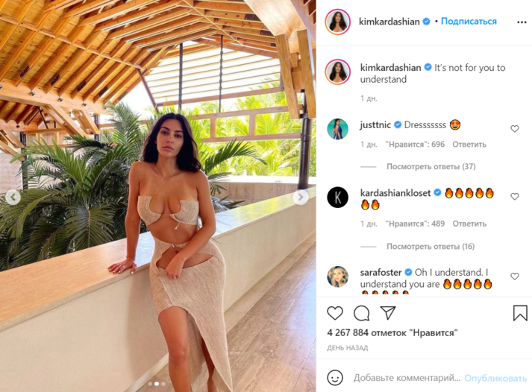The height and width of the screenshot is (392, 532).
Task: Expand the 16 replies under kardashiankloset's comment
Action: click(431, 247)
